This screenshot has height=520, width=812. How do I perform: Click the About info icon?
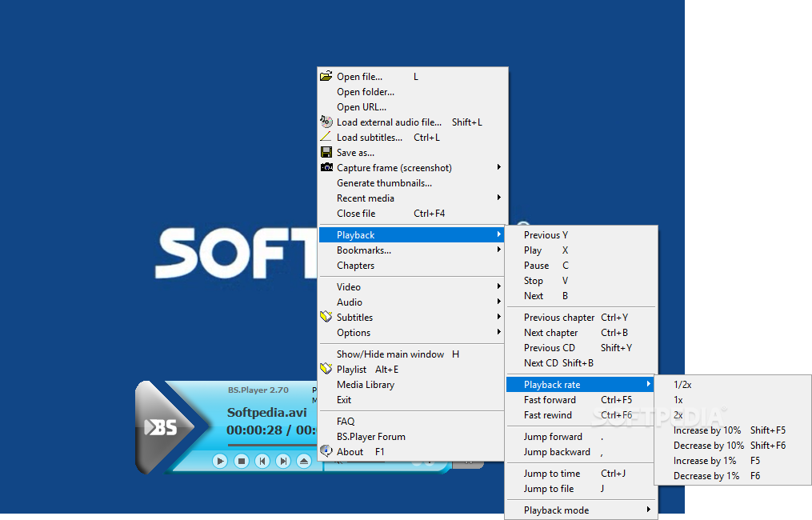pos(326,451)
